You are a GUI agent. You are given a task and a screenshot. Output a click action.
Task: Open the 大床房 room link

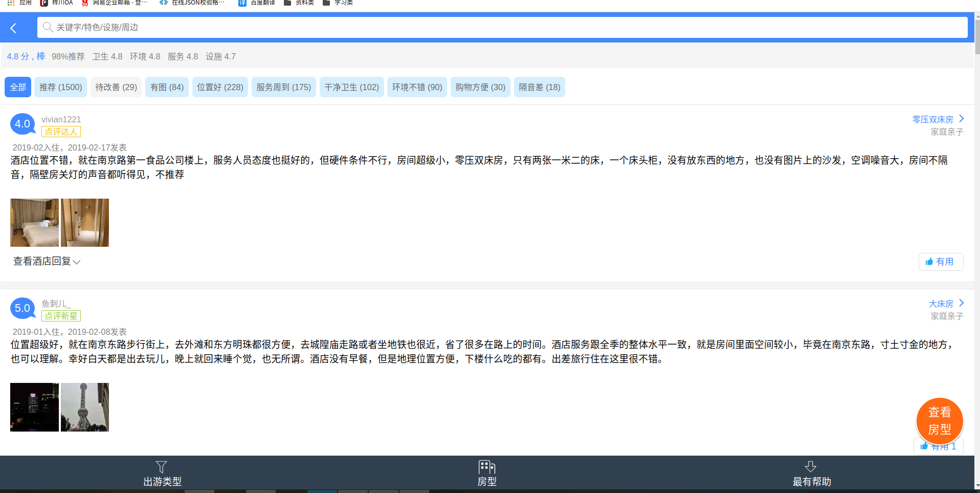pos(941,304)
